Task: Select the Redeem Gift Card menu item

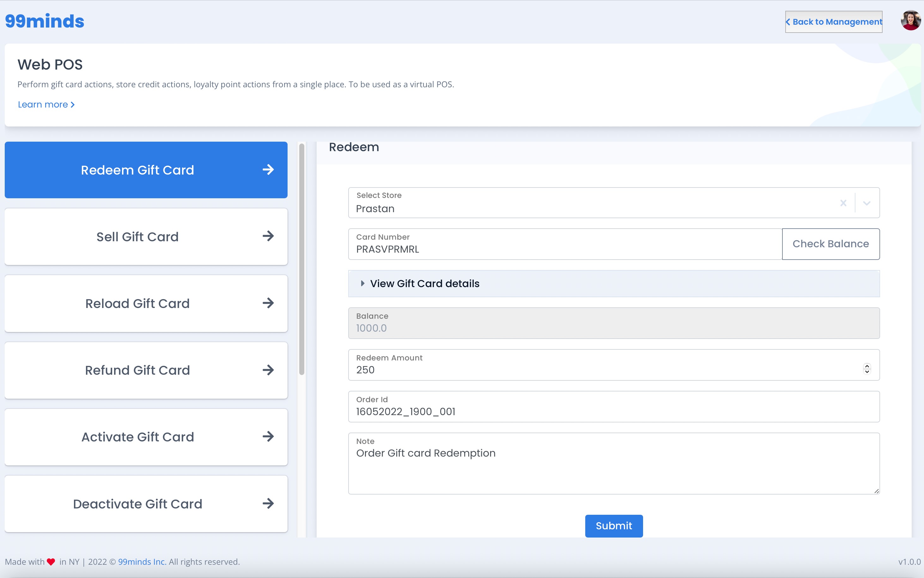Action: 146,170
